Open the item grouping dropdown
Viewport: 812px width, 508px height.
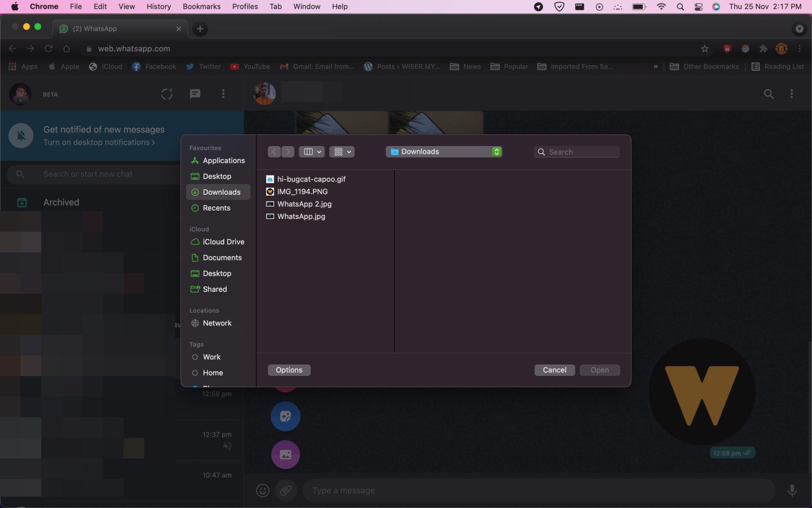(342, 152)
